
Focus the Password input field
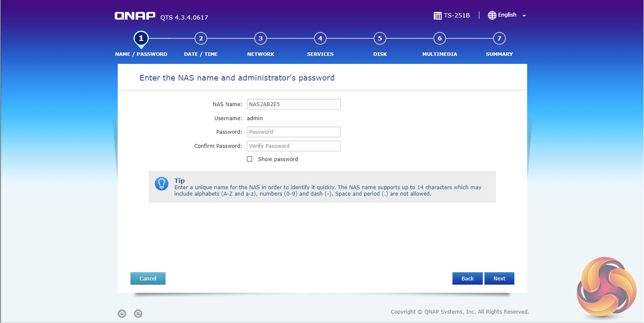[294, 132]
